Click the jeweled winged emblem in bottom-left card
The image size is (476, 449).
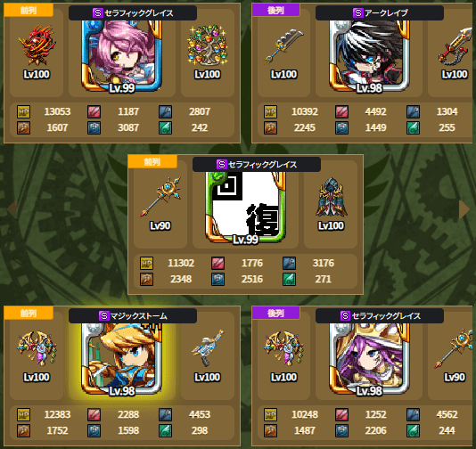click(37, 348)
